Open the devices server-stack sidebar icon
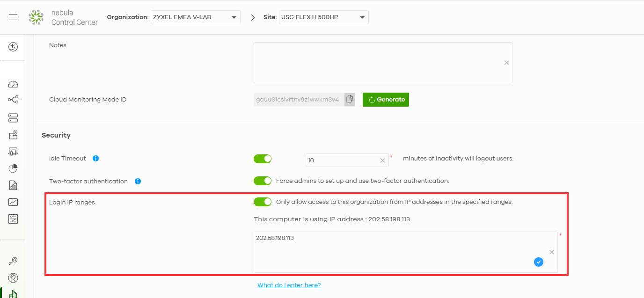Image resolution: width=644 pixels, height=298 pixels. pos(13,117)
